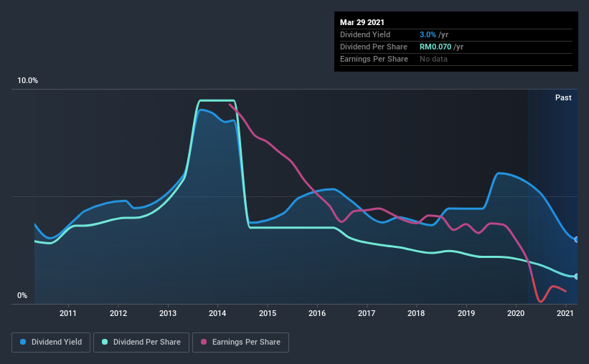Select the Dividend Yield endpoint marker
Screen dimensions: 589x364
pos(576,239)
